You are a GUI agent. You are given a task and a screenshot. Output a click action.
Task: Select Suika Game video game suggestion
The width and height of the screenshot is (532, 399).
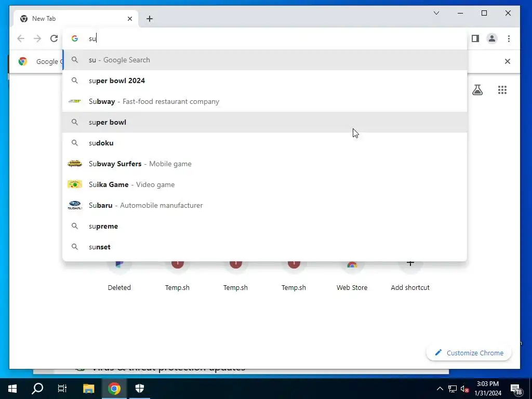[x=265, y=184]
